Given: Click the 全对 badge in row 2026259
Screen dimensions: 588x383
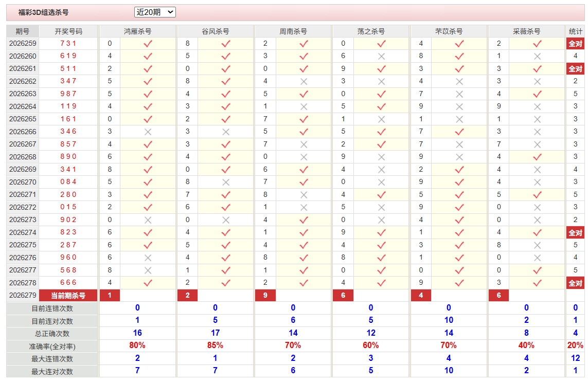Looking at the screenshot, I should pyautogui.click(x=575, y=44).
